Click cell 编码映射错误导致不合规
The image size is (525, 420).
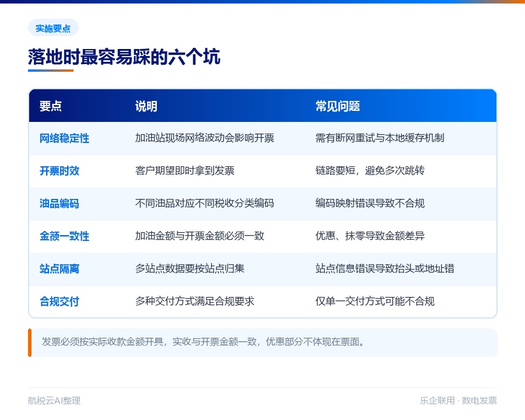(370, 204)
